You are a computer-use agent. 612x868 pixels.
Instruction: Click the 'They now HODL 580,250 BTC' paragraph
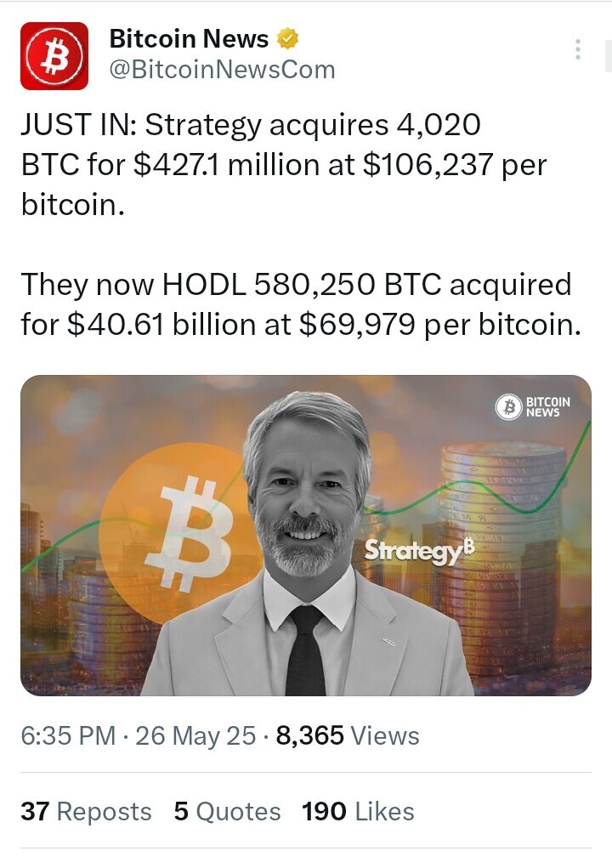tap(301, 304)
